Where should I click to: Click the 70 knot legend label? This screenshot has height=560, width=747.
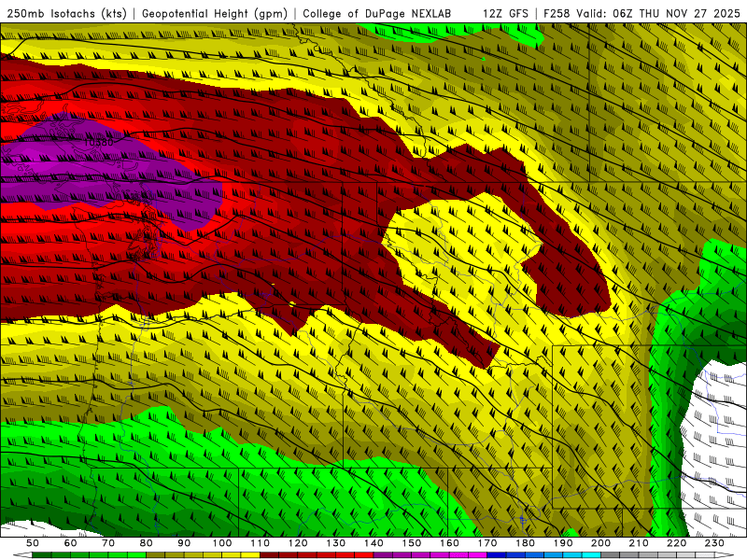108,543
